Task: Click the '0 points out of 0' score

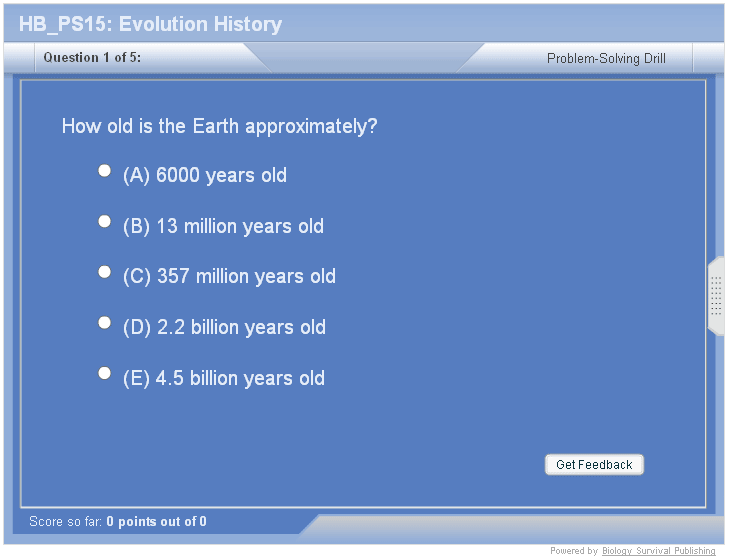Action: point(156,522)
